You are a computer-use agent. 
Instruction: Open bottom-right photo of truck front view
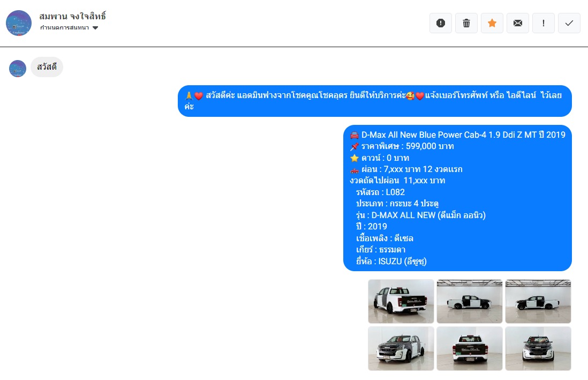538,348
